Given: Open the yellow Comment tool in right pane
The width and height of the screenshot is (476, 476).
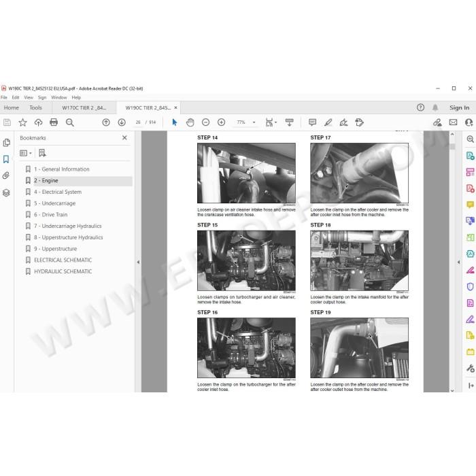Looking at the screenshot, I should coord(471,205).
